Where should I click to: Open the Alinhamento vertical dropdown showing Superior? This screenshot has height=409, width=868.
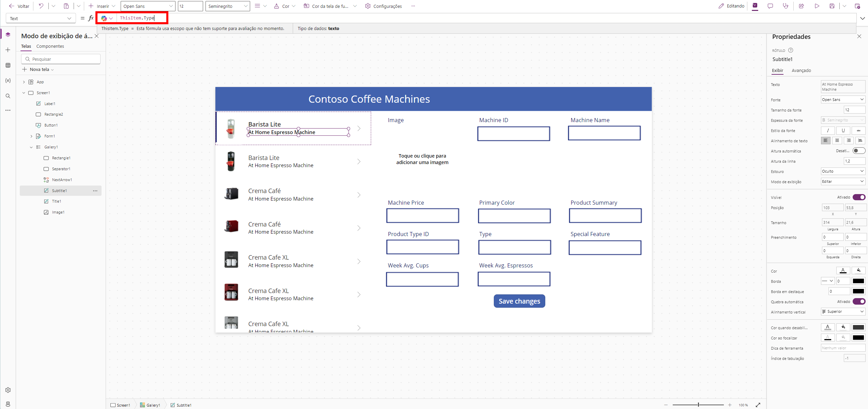[x=843, y=311]
